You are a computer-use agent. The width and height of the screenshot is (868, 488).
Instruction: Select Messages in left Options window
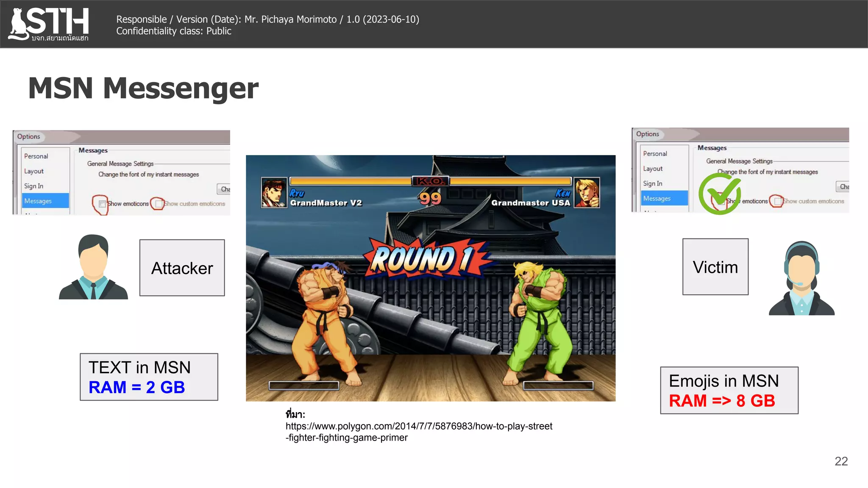(45, 201)
